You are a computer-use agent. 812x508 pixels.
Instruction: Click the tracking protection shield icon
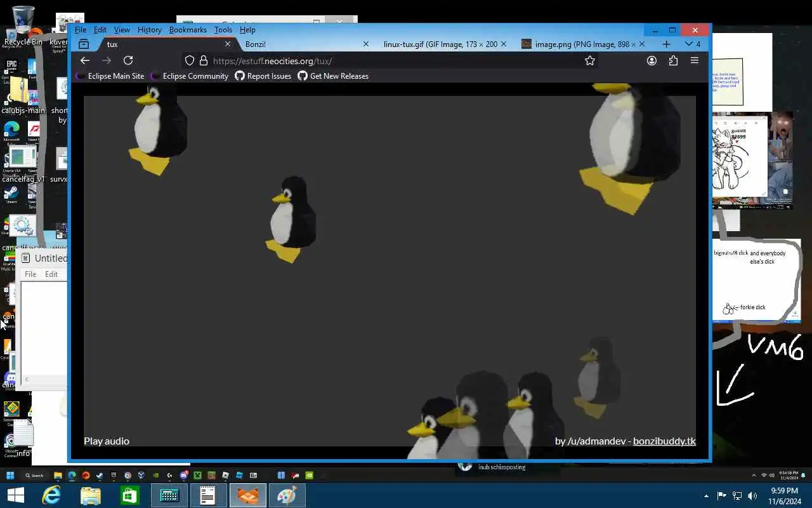[189, 61]
